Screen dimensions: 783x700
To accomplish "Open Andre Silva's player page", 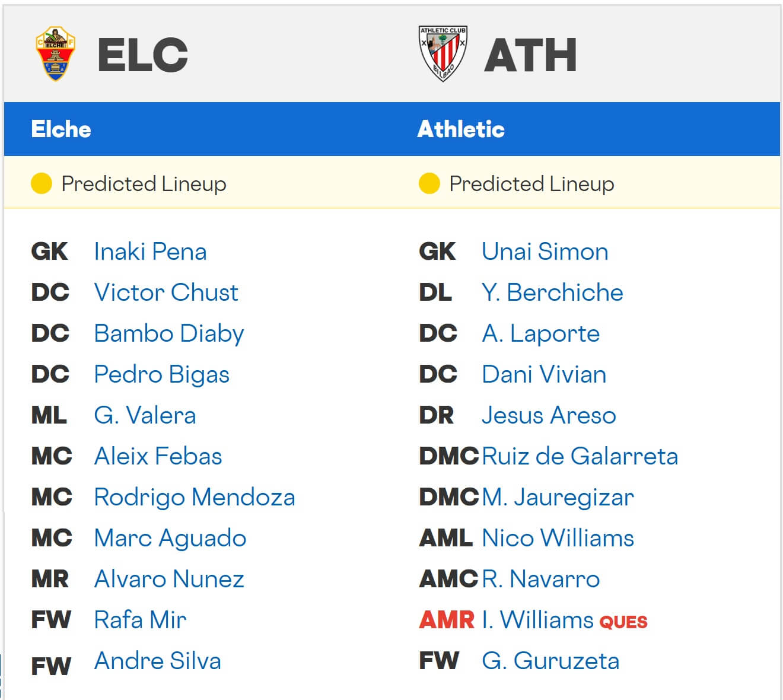I will click(158, 661).
